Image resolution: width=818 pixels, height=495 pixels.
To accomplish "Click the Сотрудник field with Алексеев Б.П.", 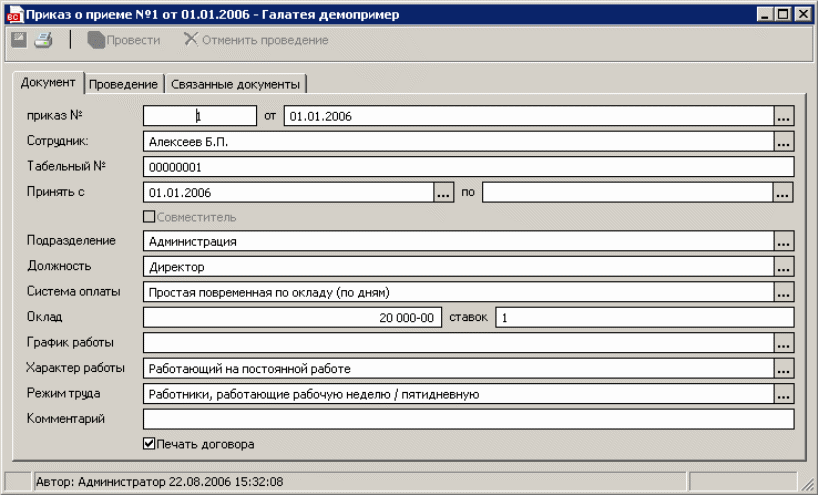I will (458, 141).
